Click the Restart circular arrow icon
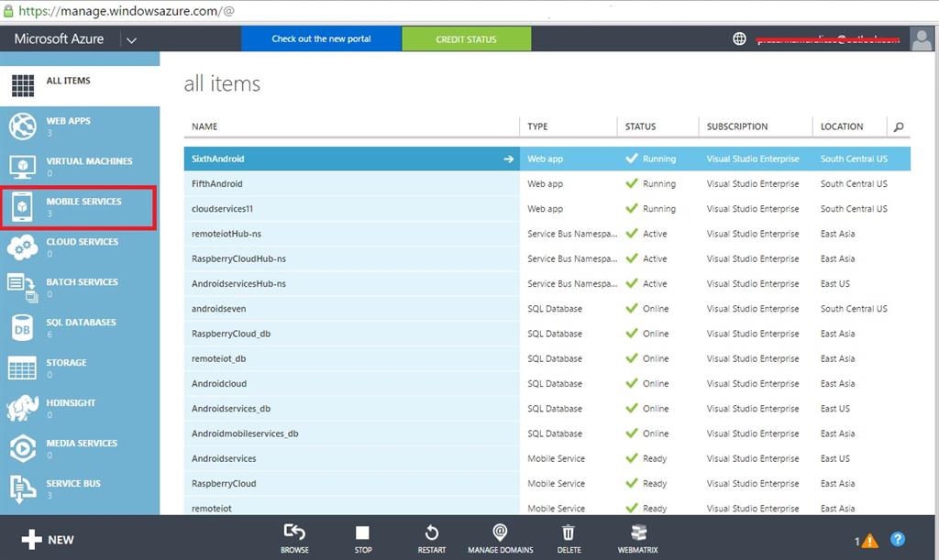This screenshot has width=939, height=560. point(432,533)
